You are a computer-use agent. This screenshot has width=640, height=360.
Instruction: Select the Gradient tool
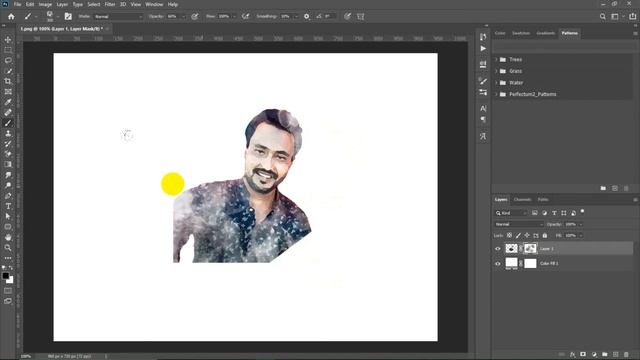click(8, 164)
